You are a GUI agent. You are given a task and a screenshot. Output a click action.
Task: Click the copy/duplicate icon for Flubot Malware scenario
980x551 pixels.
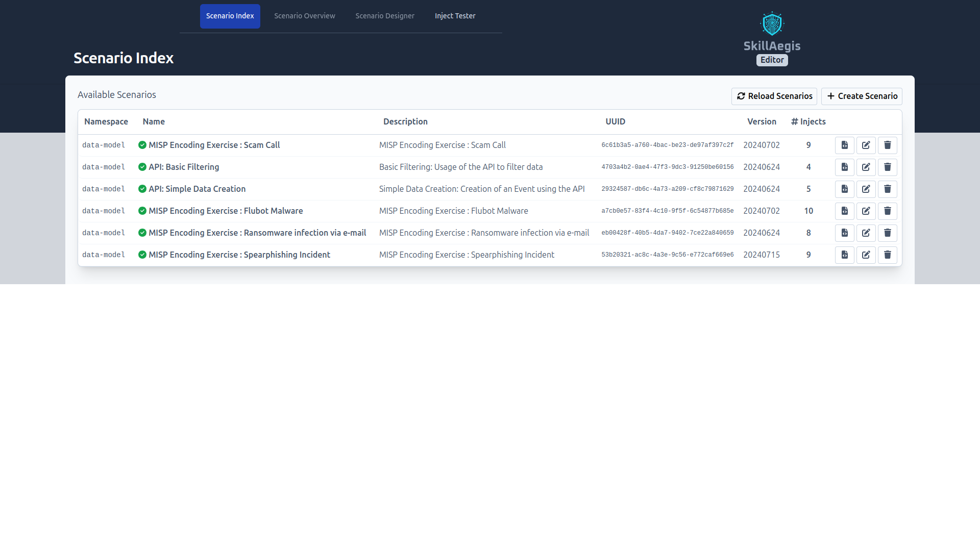click(844, 211)
